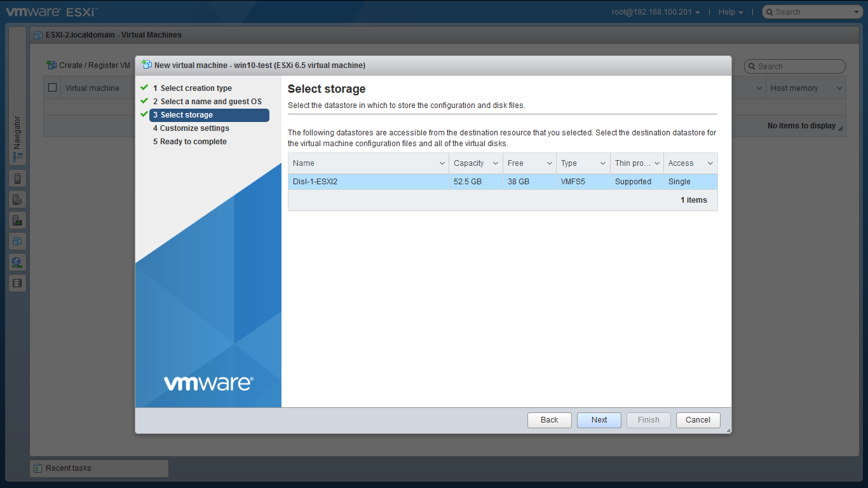
Task: Tick the select-all virtual machines checkbox
Action: coord(53,88)
